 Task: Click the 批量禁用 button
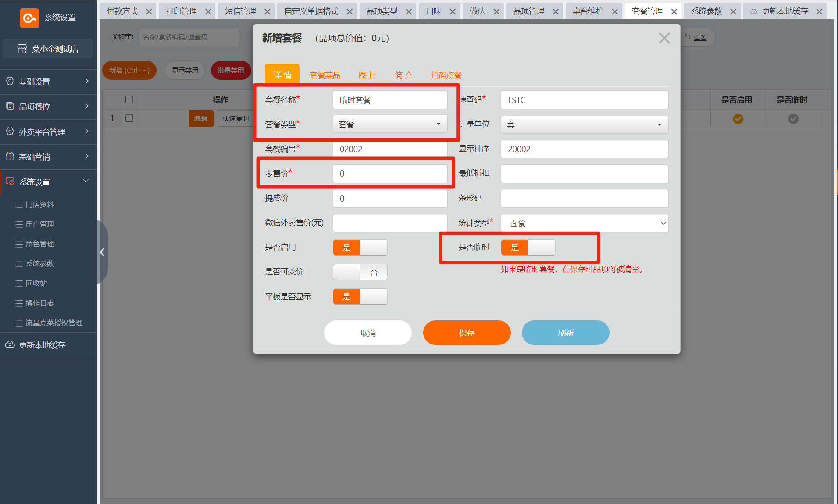tap(231, 70)
